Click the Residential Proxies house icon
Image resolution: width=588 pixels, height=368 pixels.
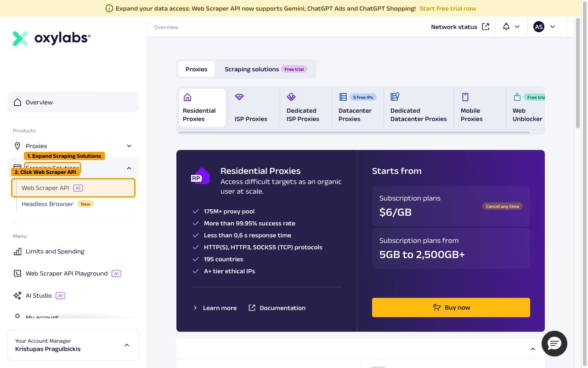(187, 97)
